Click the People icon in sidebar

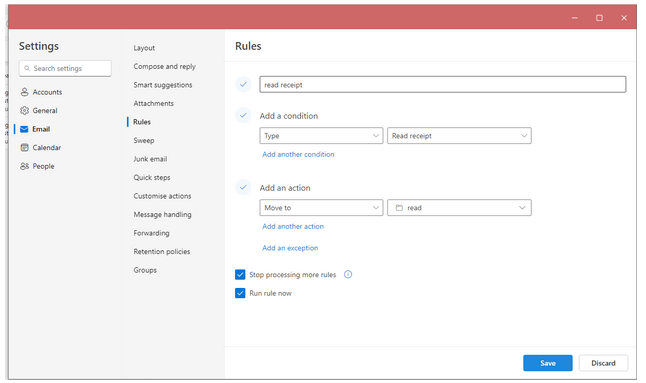25,166
